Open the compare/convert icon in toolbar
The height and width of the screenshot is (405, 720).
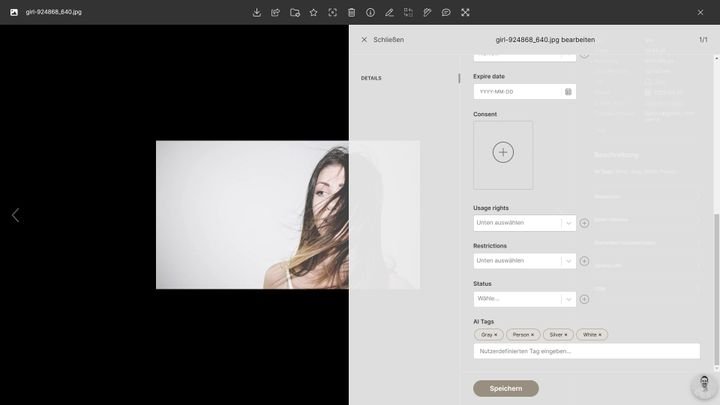coord(408,12)
